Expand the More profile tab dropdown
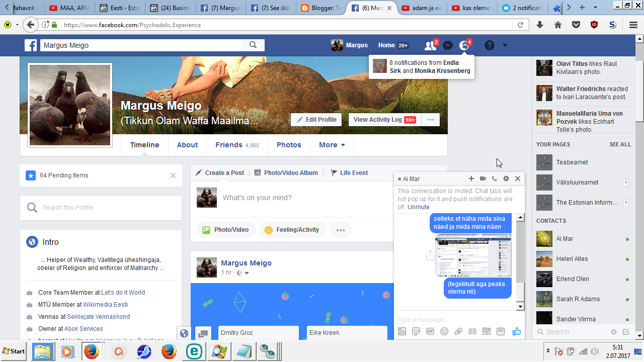 [x=332, y=145]
